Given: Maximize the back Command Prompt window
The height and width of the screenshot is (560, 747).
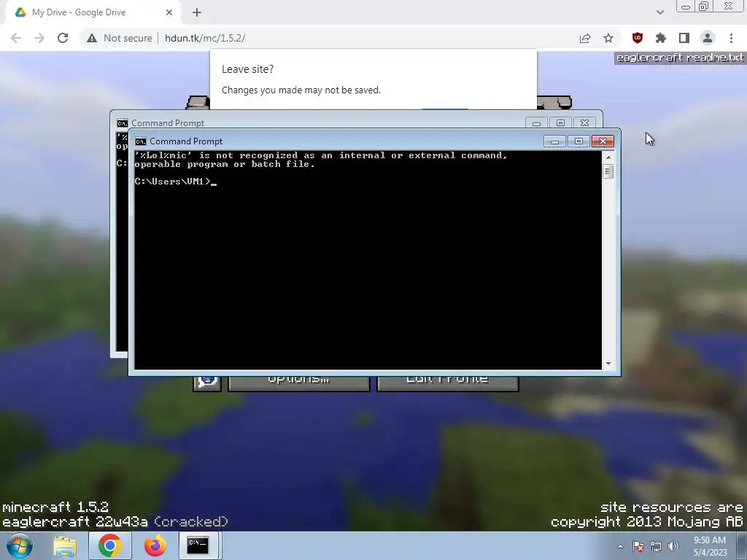Looking at the screenshot, I should [560, 123].
